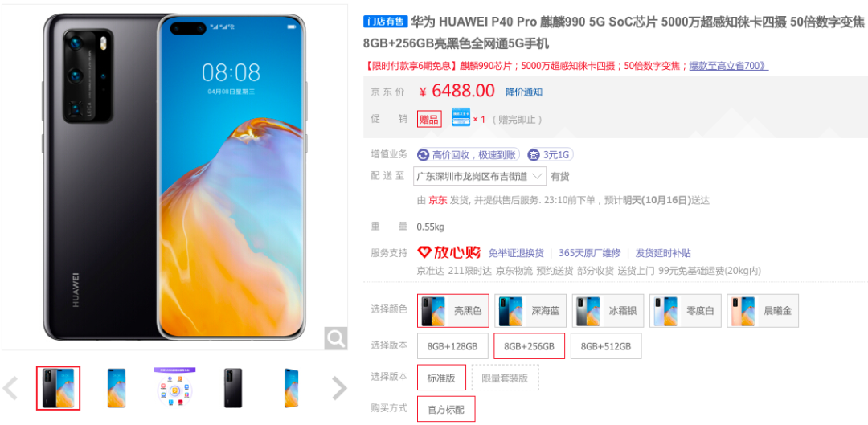The image size is (868, 425).
Task: Go to previous thumbnails with left arrow
Action: point(10,388)
